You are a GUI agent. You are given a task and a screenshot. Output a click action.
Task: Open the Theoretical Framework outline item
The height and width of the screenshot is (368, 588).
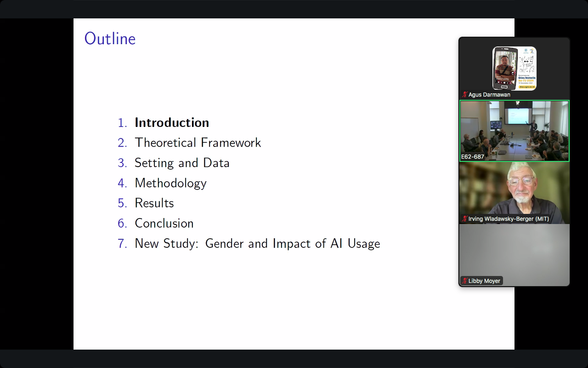click(198, 143)
